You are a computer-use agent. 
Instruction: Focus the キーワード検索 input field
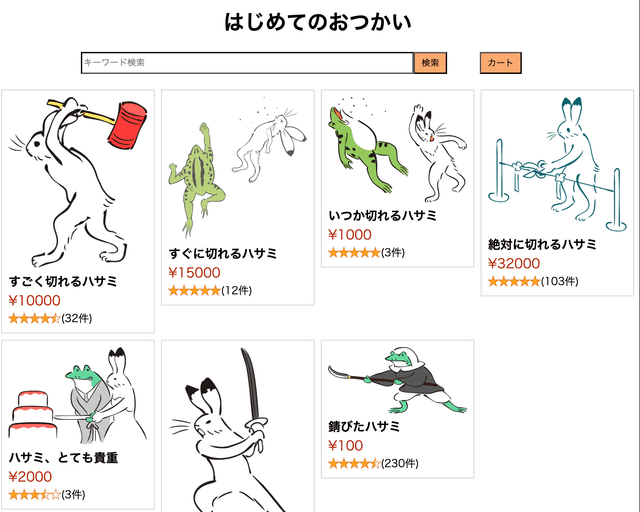(247, 63)
